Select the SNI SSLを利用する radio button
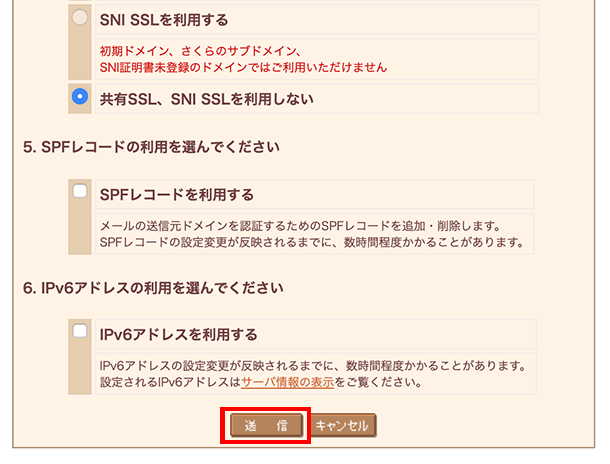 80,18
